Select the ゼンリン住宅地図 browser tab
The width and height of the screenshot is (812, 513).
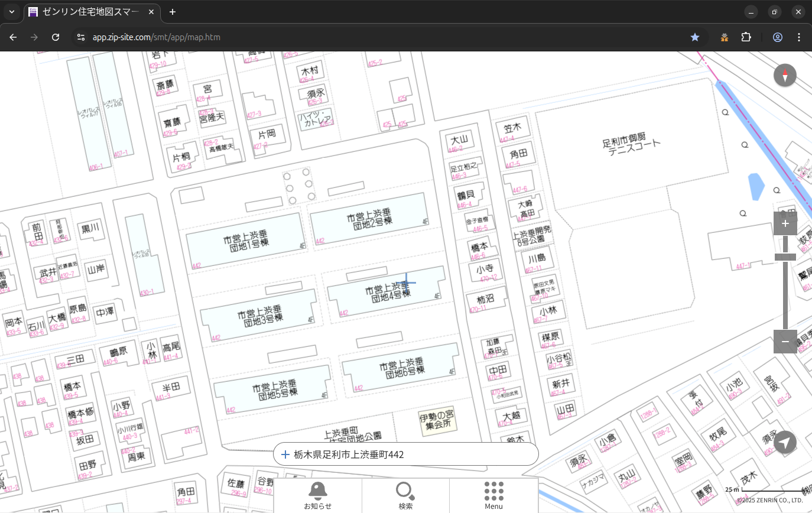(x=89, y=12)
